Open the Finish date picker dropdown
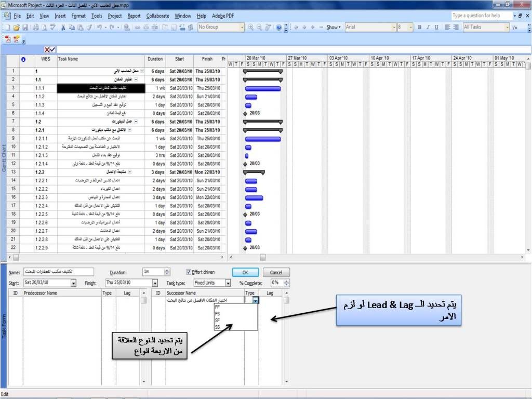The image size is (532, 399). (x=155, y=283)
